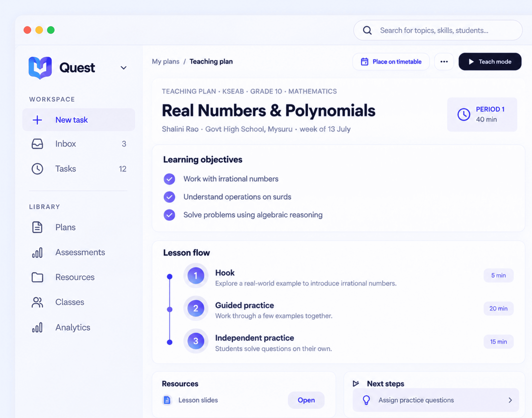
Task: Open the Inbox tray icon
Action: point(37,144)
